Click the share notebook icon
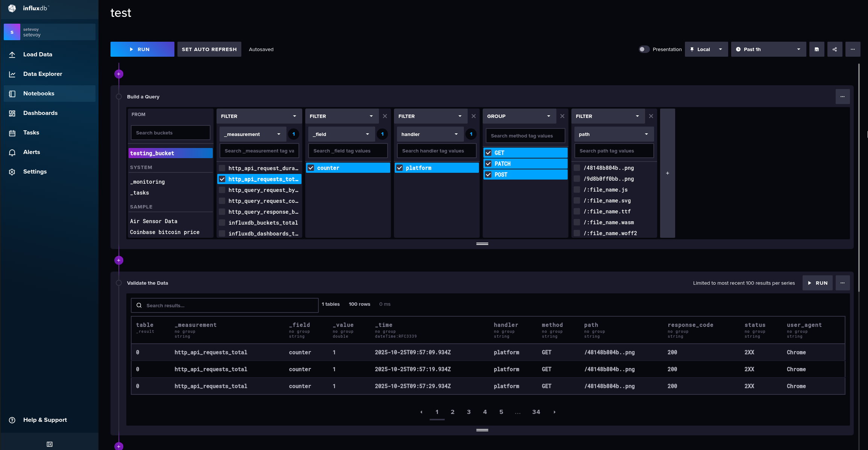Image resolution: width=868 pixels, height=450 pixels. (x=835, y=49)
